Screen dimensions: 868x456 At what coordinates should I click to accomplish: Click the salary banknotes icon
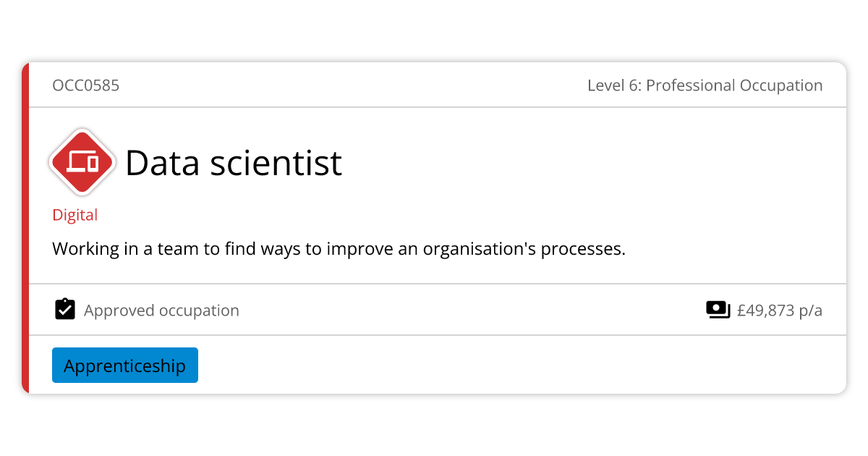[718, 310]
